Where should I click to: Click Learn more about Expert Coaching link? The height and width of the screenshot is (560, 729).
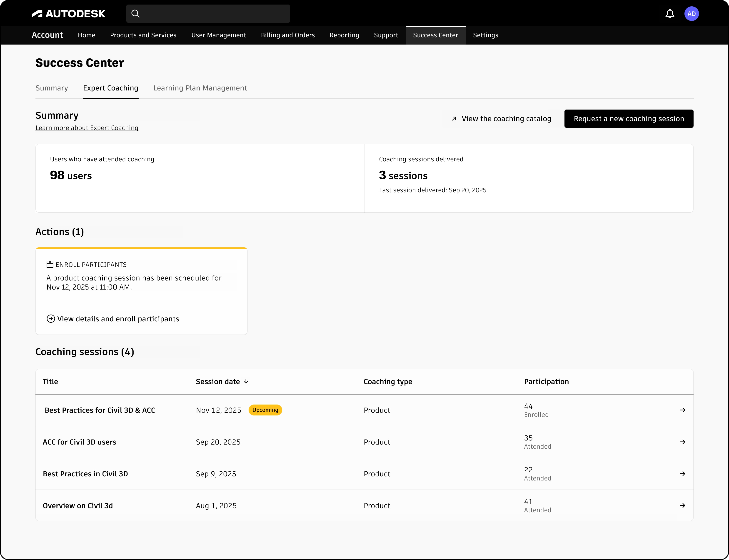(x=87, y=128)
